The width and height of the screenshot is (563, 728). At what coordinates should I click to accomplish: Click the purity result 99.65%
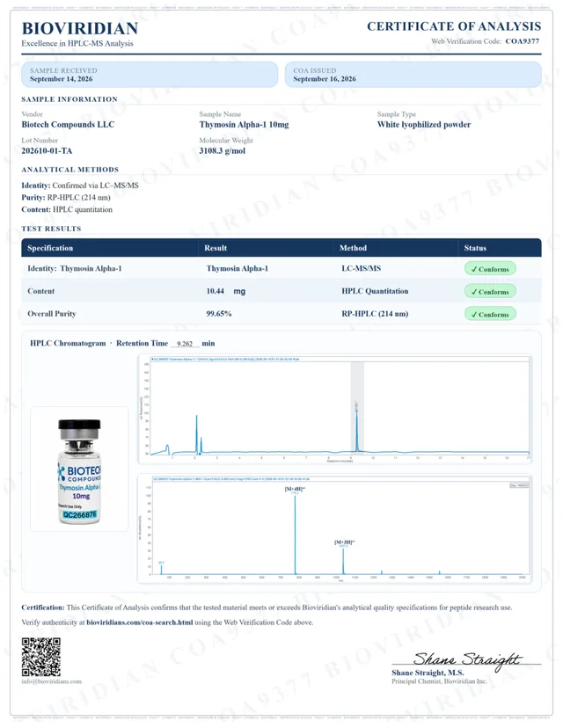tap(219, 314)
